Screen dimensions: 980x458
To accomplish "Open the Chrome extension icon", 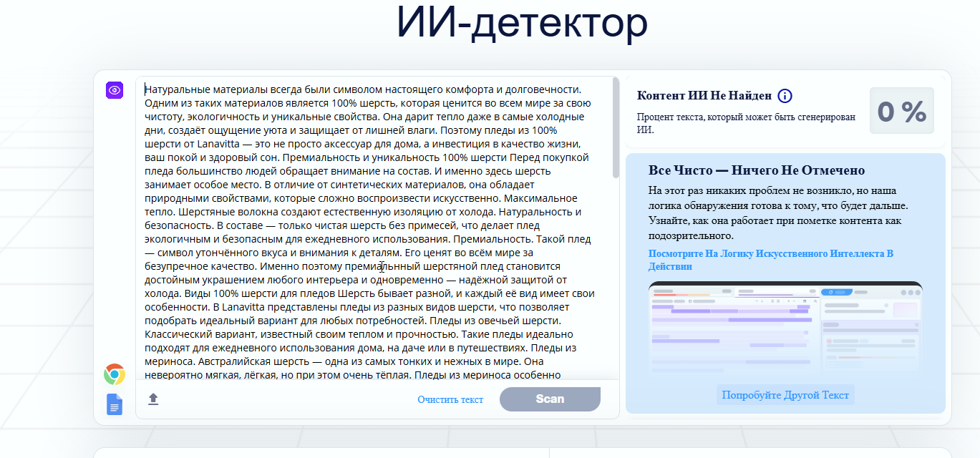I will [115, 374].
